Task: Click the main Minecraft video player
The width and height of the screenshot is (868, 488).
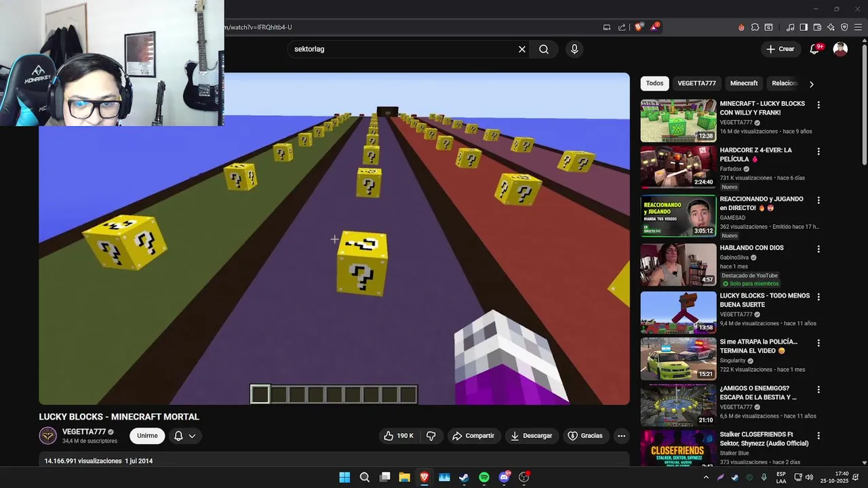Action: (x=334, y=239)
